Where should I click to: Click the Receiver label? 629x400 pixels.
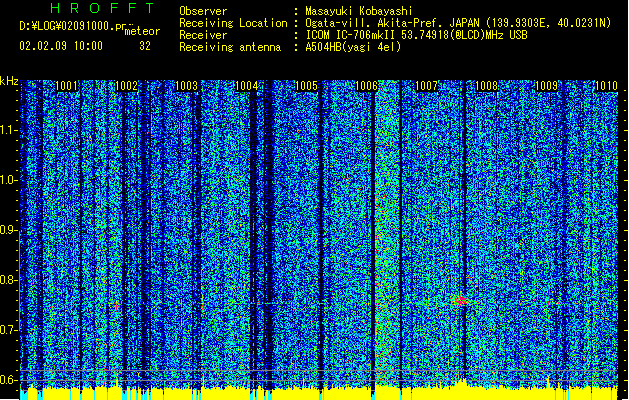203,35
